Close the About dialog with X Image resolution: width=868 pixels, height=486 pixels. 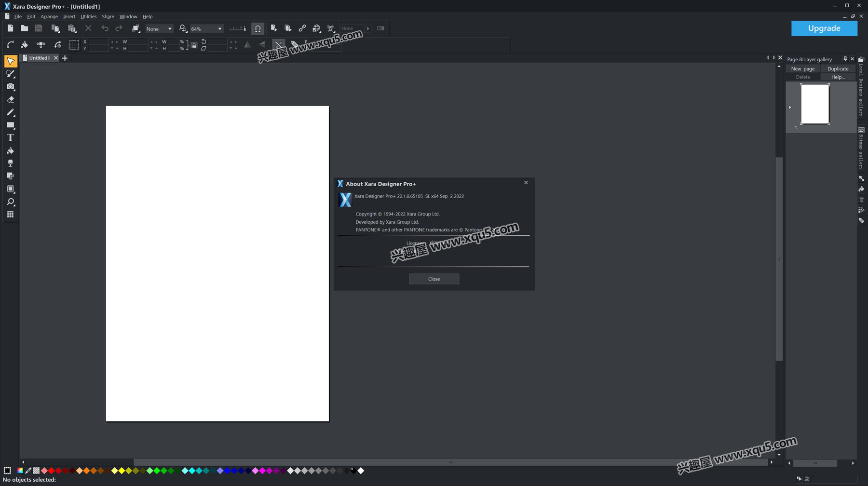tap(526, 182)
